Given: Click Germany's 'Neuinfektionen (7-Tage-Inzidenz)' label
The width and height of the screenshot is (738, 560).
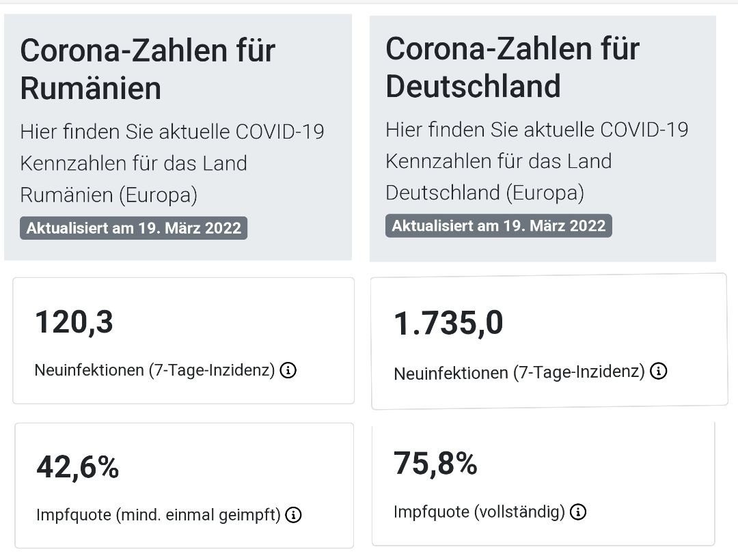Looking at the screenshot, I should 519,372.
